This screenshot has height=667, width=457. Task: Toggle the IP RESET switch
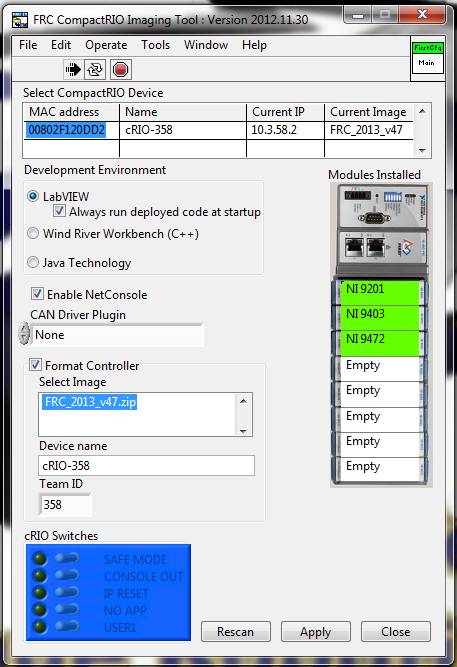67,592
